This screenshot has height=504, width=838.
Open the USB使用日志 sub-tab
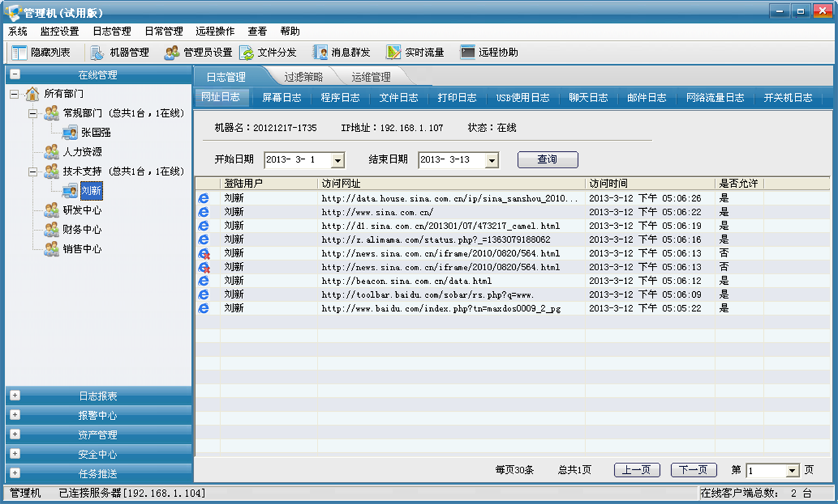(x=523, y=98)
